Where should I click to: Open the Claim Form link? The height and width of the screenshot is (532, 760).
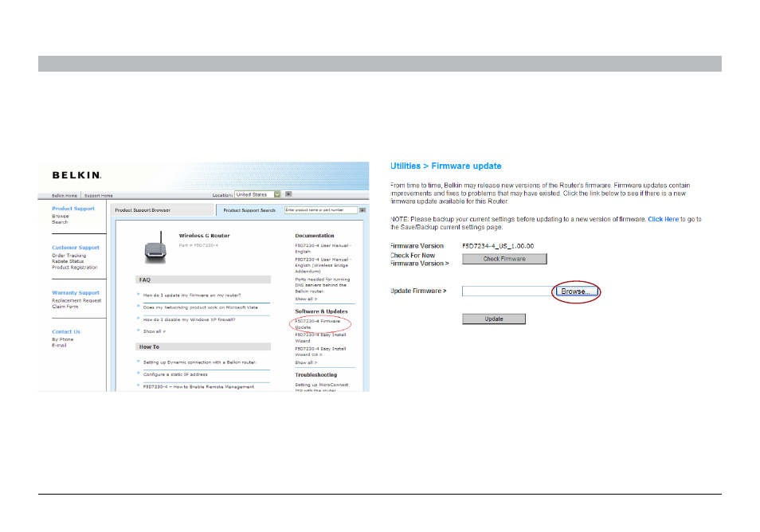65,306
